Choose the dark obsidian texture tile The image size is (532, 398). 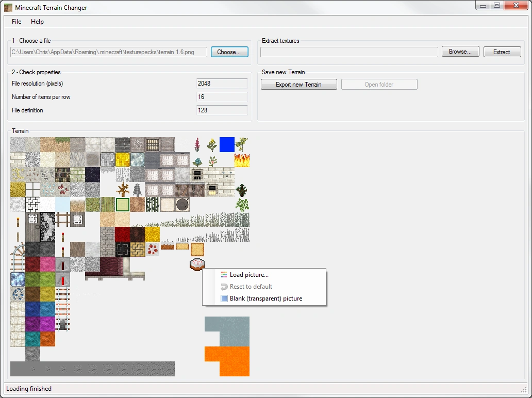[x=92, y=174]
